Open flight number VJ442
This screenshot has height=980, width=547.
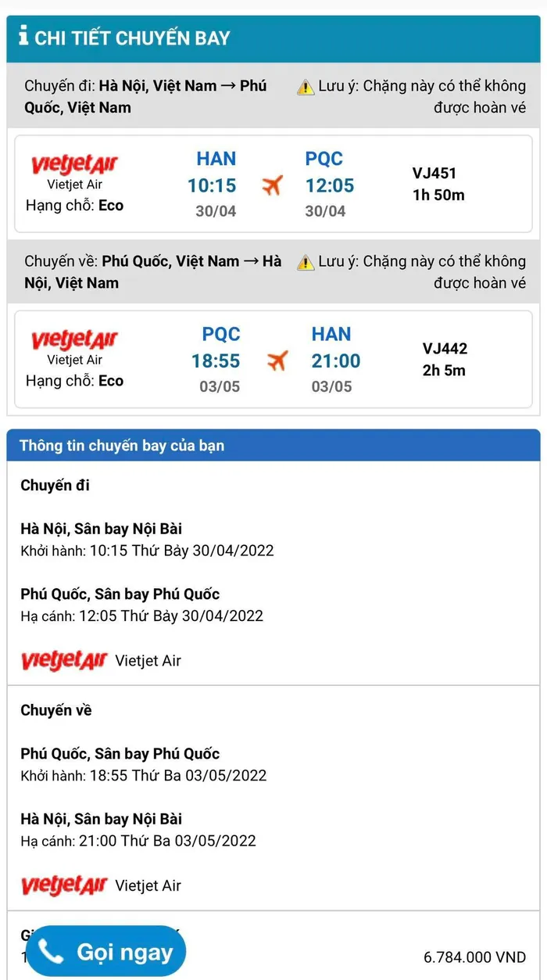tap(445, 349)
